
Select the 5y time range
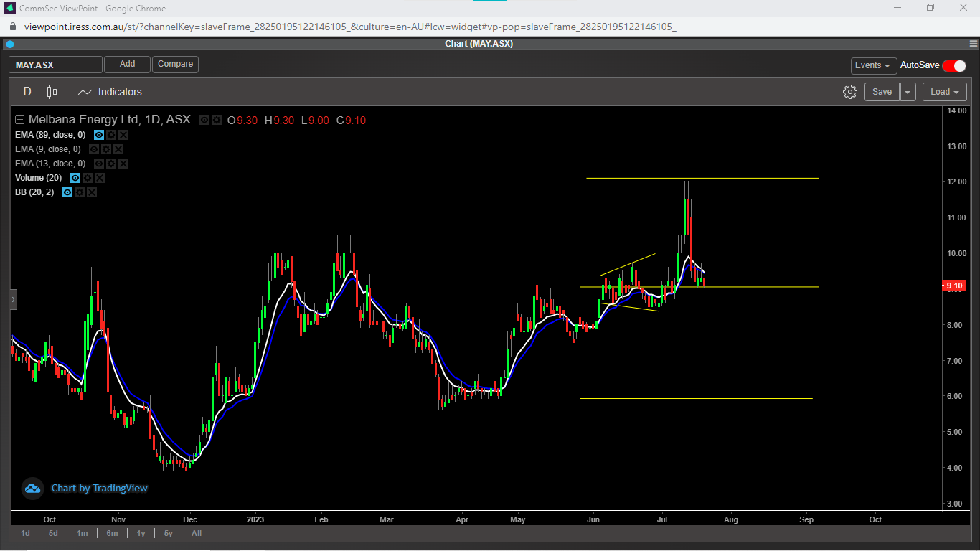pos(168,533)
